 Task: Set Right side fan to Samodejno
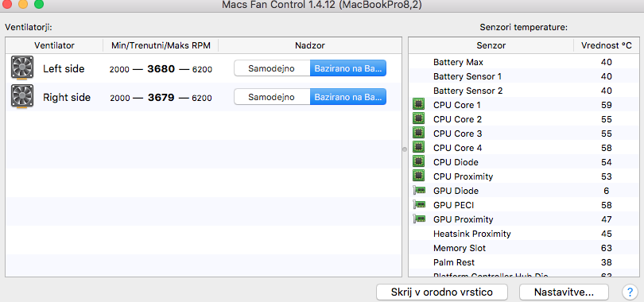(x=271, y=97)
